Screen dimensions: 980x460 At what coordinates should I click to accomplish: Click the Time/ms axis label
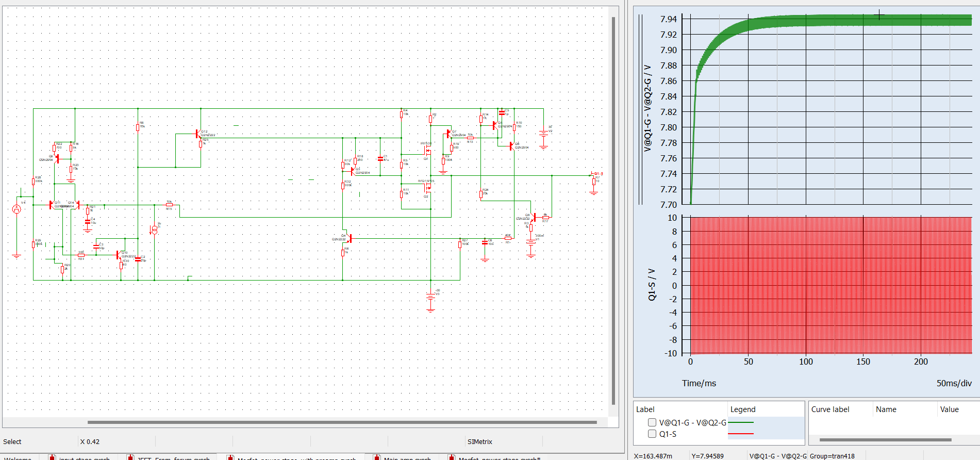pyautogui.click(x=699, y=383)
